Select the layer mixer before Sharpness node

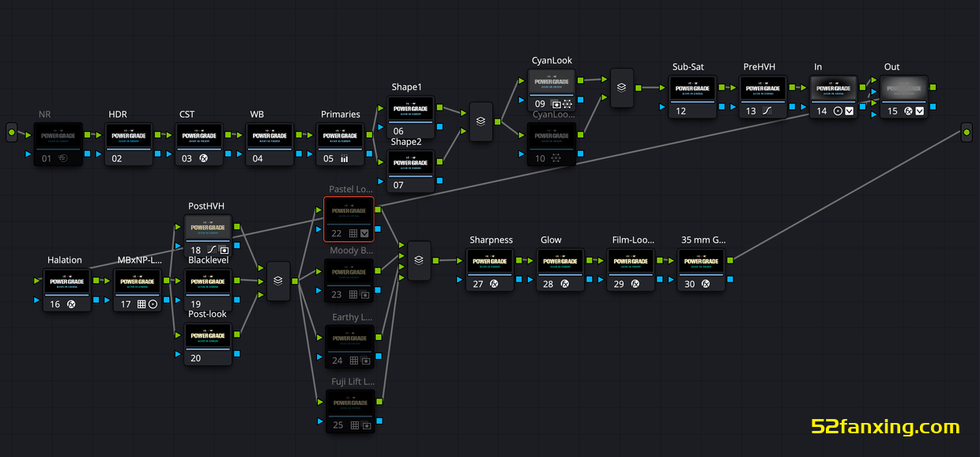(419, 260)
